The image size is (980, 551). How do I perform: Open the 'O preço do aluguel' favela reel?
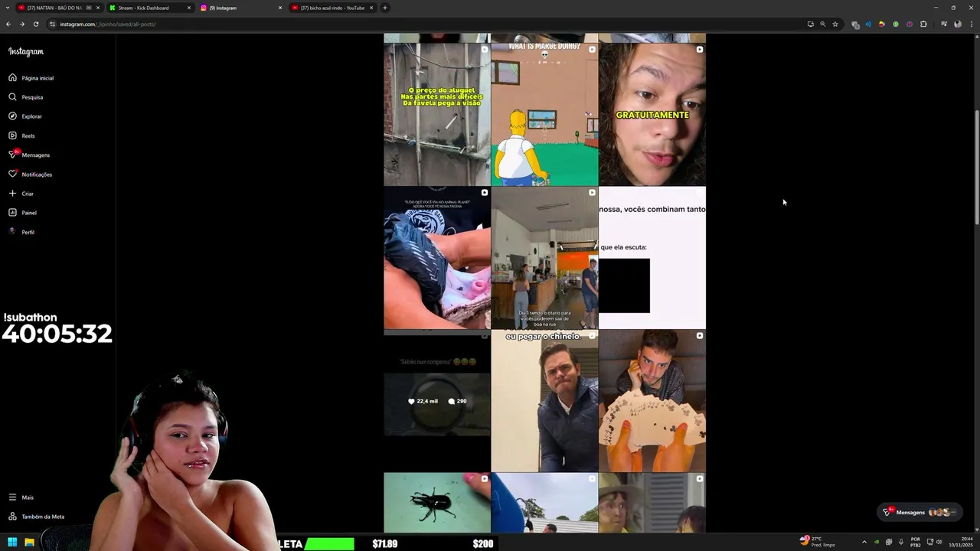(x=436, y=114)
